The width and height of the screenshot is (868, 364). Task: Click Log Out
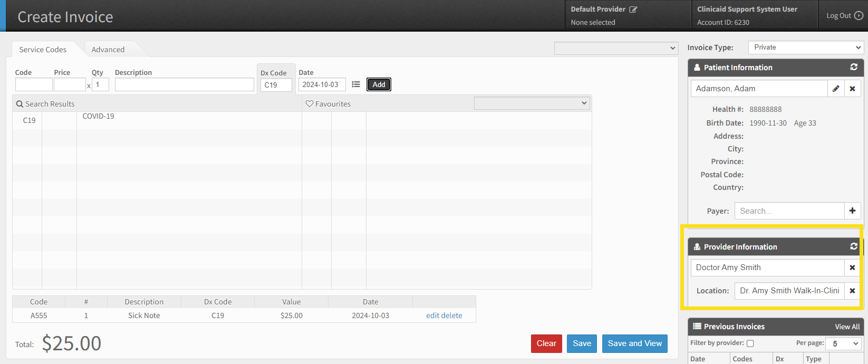(x=838, y=16)
